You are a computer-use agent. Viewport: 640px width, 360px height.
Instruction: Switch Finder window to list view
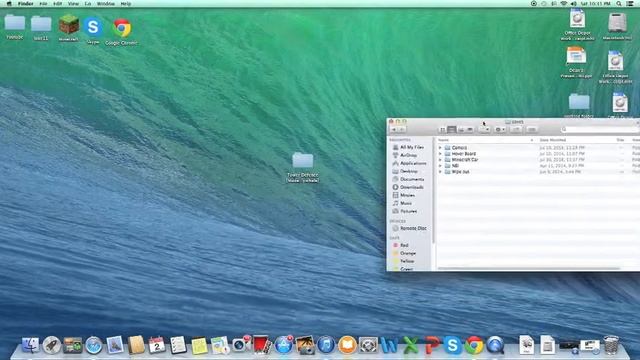pyautogui.click(x=451, y=129)
